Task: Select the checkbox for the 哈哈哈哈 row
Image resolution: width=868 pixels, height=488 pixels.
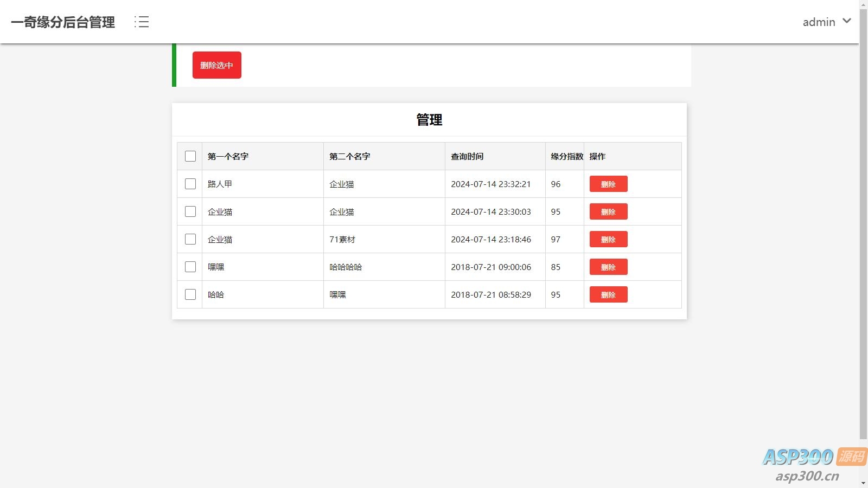Action: (x=190, y=267)
